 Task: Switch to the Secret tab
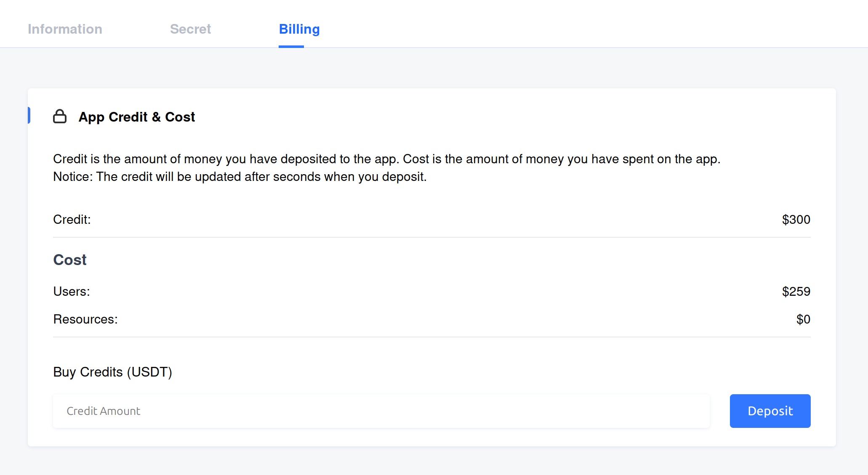click(x=190, y=29)
